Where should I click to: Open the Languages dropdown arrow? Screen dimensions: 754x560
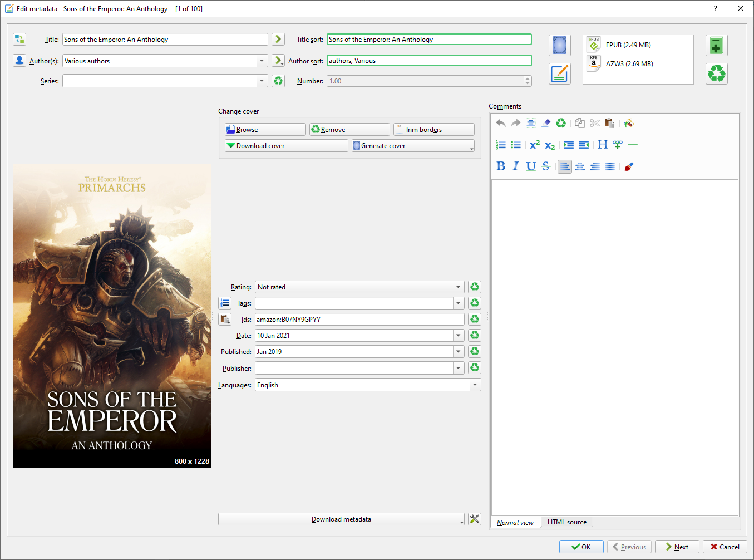475,385
